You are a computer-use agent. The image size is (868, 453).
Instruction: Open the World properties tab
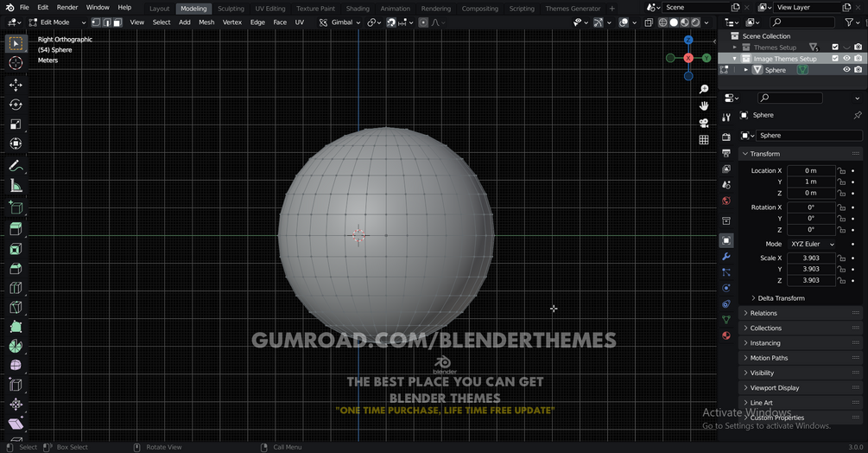[726, 201]
